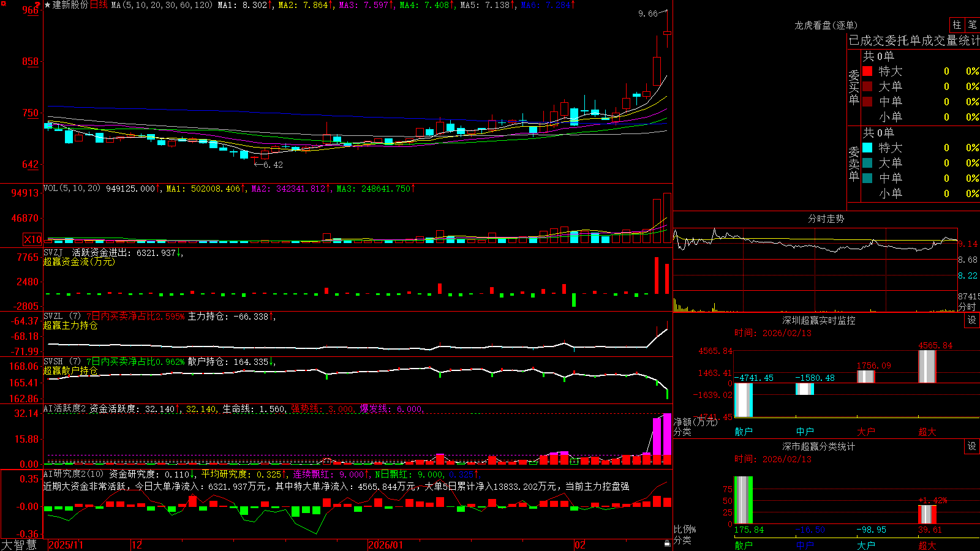980x551 pixels.
Task: Click the cyan 特大 sell-order color swatch
Action: [867, 148]
